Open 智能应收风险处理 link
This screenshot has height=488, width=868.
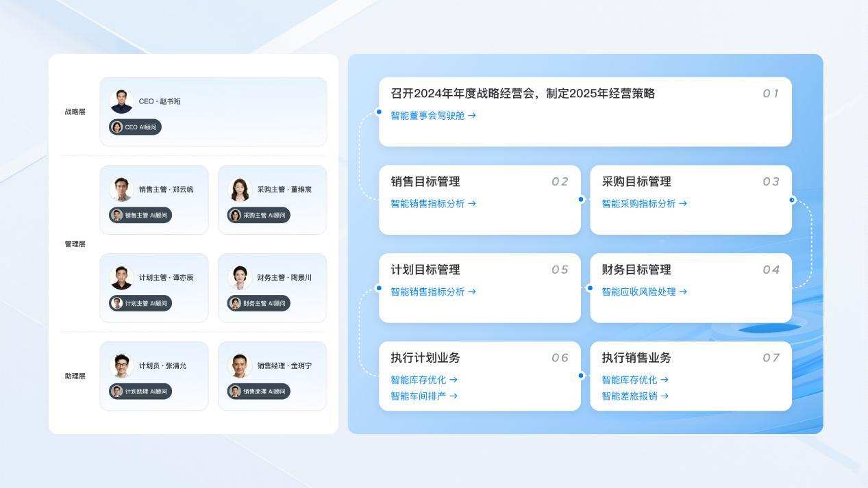pos(645,291)
